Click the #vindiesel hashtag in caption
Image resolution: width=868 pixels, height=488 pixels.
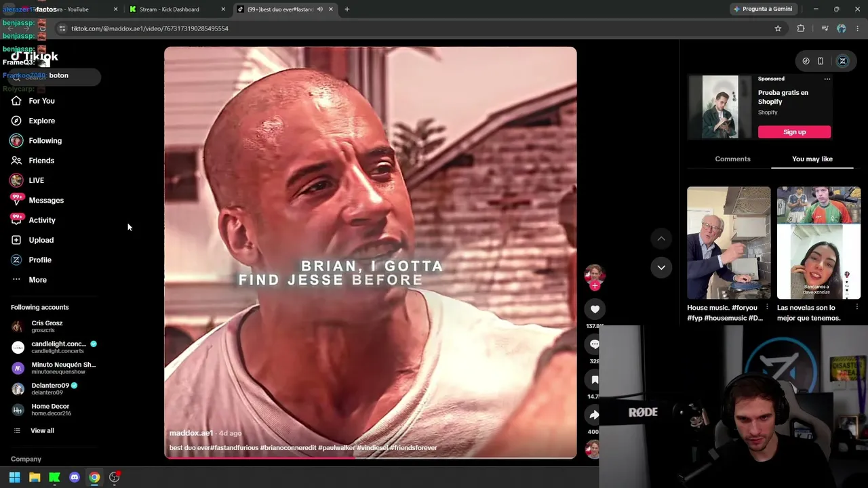[x=372, y=448]
